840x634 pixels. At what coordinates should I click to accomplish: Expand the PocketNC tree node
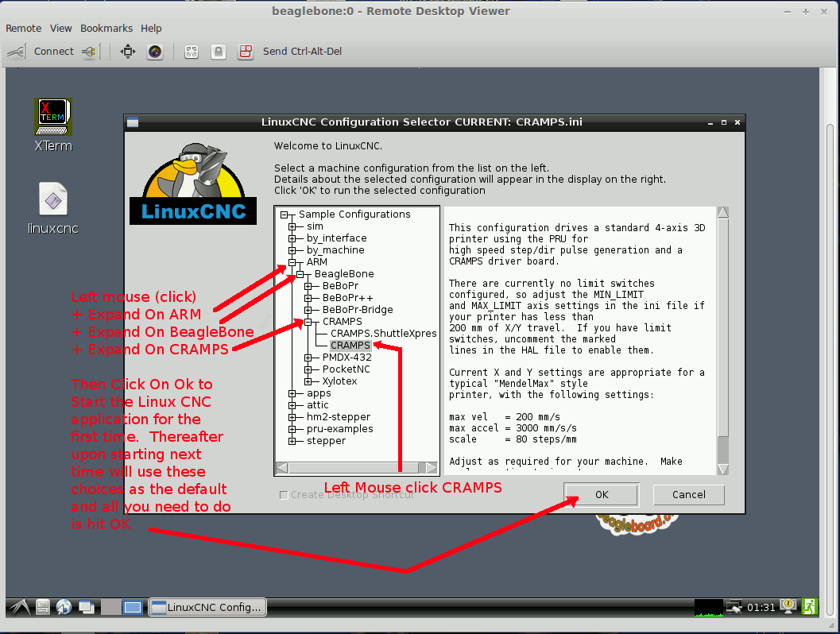(308, 369)
